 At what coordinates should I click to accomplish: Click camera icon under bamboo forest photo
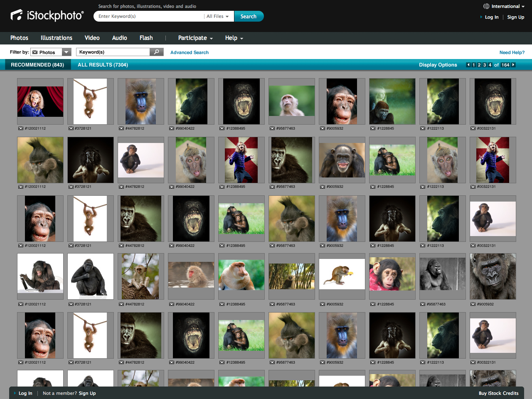[x=272, y=304]
